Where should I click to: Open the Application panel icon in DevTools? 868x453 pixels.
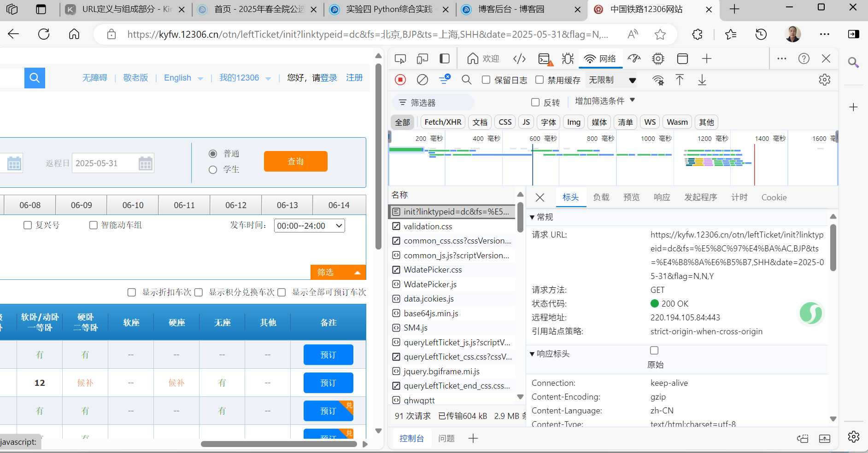(682, 58)
